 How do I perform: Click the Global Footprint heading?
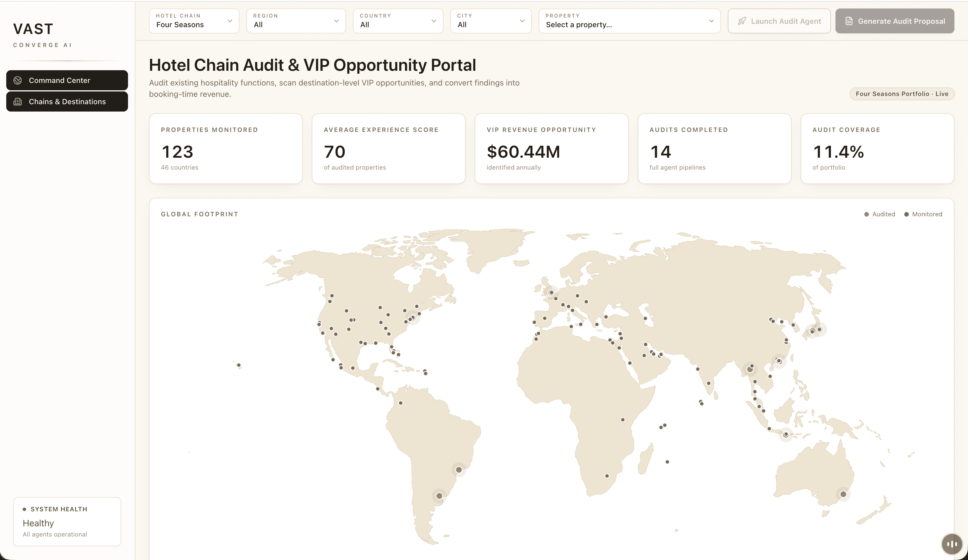(199, 214)
